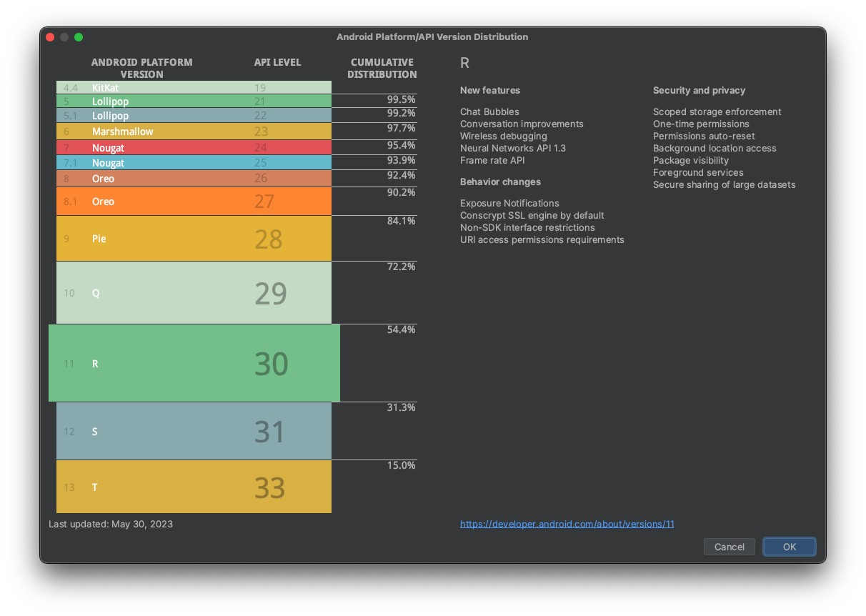
Task: Click the Frame rate API text
Action: pyautogui.click(x=492, y=160)
